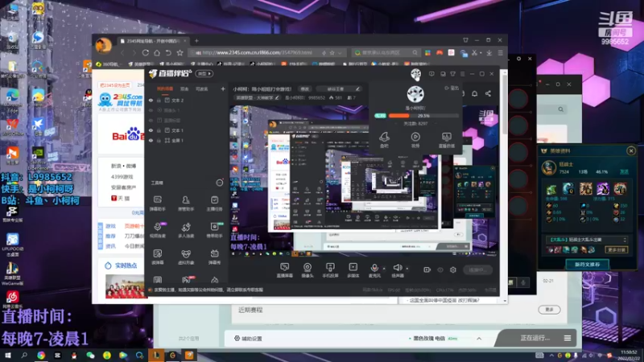
Task: Open 直播数据 in profile popup
Action: [x=447, y=139]
